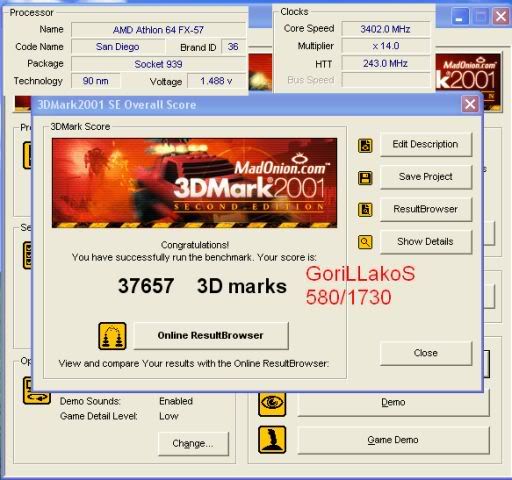This screenshot has width=512, height=480.
Task: Click the Brand ID value 36
Action: [233, 47]
